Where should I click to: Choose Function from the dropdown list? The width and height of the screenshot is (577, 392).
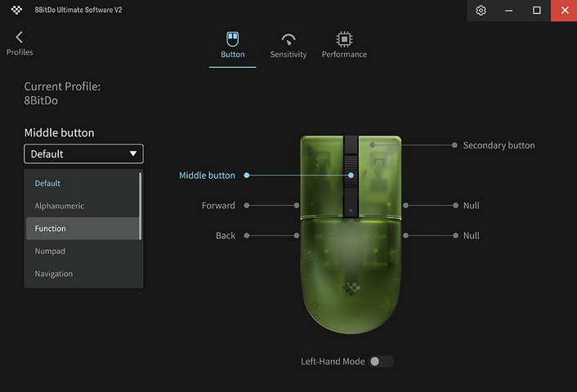click(x=51, y=229)
